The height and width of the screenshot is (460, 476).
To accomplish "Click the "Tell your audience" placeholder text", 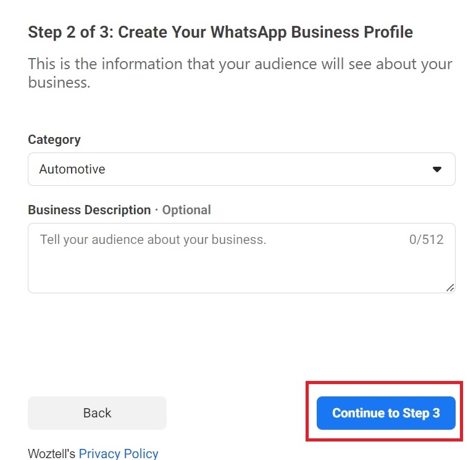I will [153, 240].
